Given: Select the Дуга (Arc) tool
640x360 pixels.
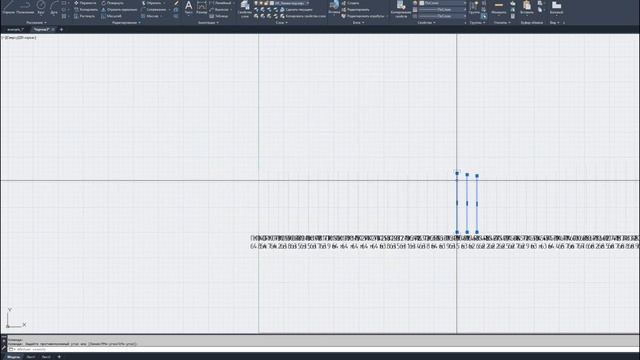Looking at the screenshot, I should [x=54, y=7].
